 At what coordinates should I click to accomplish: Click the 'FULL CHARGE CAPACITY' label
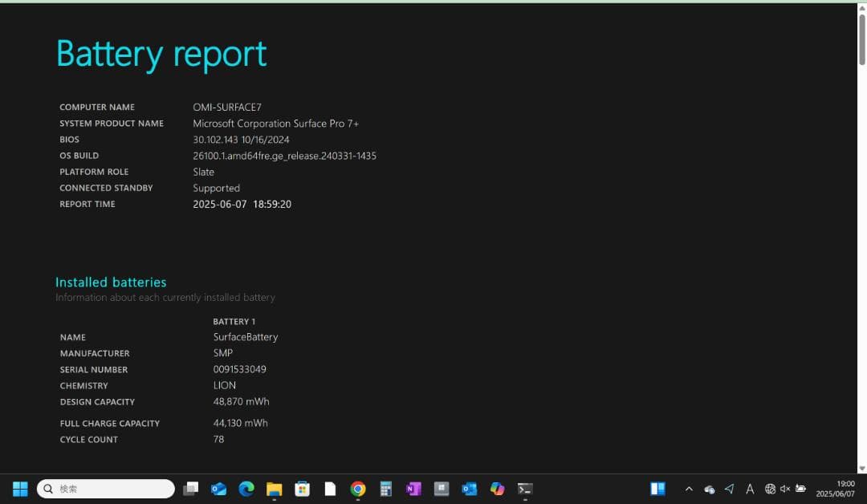(x=109, y=423)
